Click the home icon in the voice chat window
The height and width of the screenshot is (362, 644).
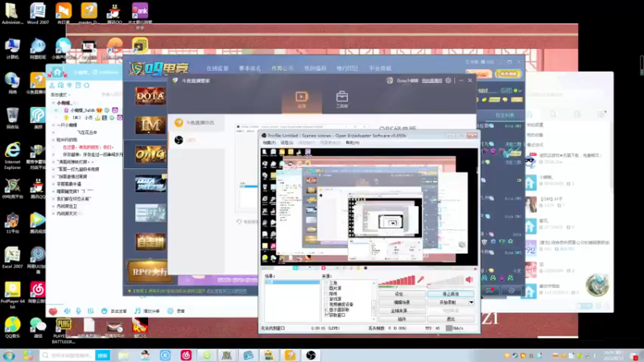pos(57,72)
